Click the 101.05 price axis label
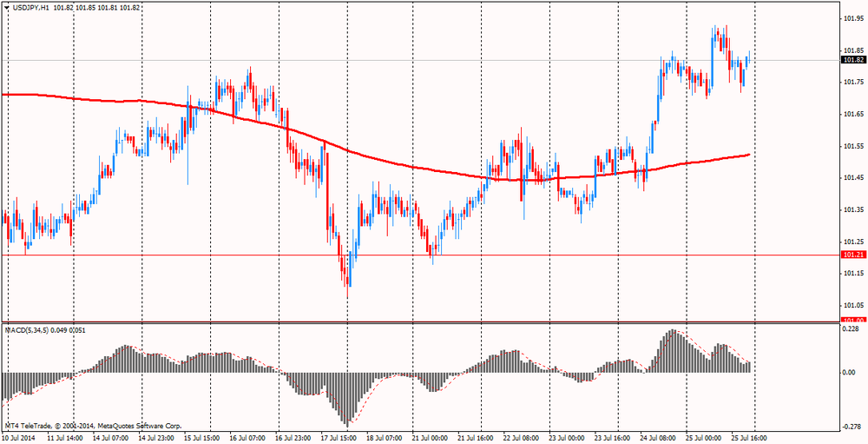 853,306
